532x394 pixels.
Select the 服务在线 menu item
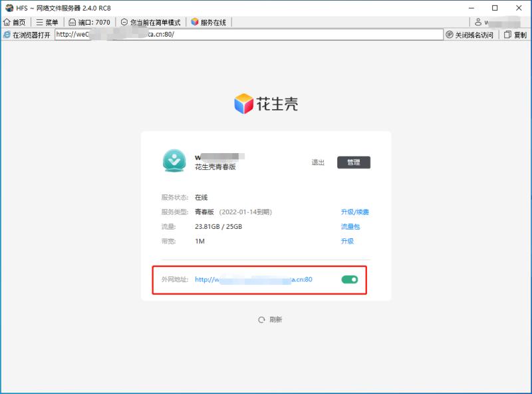[210, 21]
